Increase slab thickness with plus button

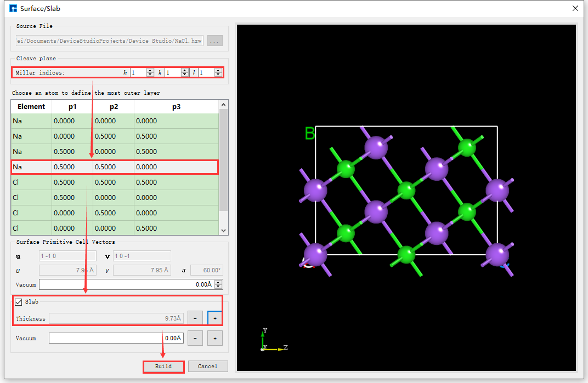(x=214, y=318)
